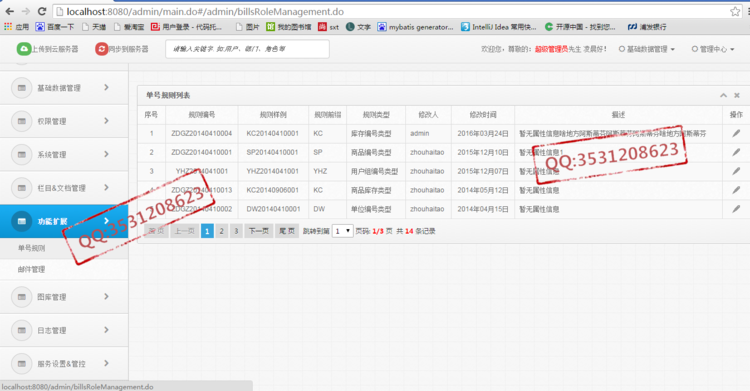
Task: Open the 我的图书馆 bookmark
Action: 288,27
